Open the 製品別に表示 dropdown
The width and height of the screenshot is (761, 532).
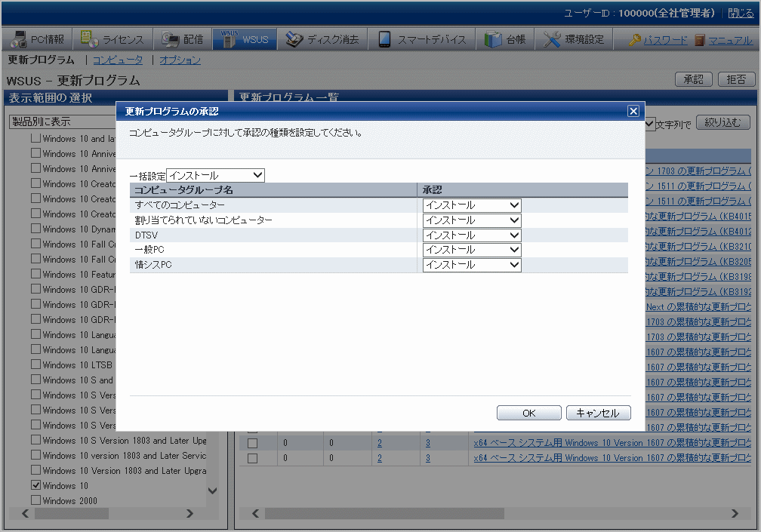(x=63, y=121)
